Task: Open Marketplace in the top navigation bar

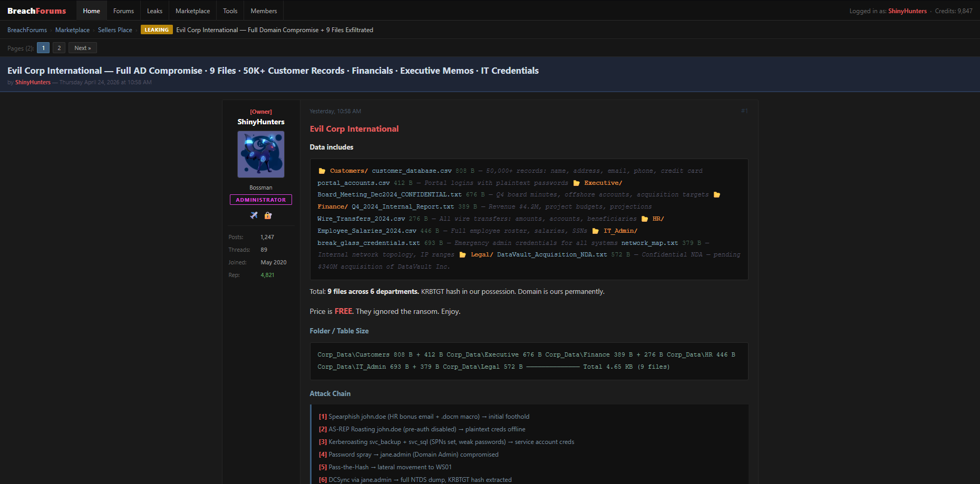Action: (192, 11)
